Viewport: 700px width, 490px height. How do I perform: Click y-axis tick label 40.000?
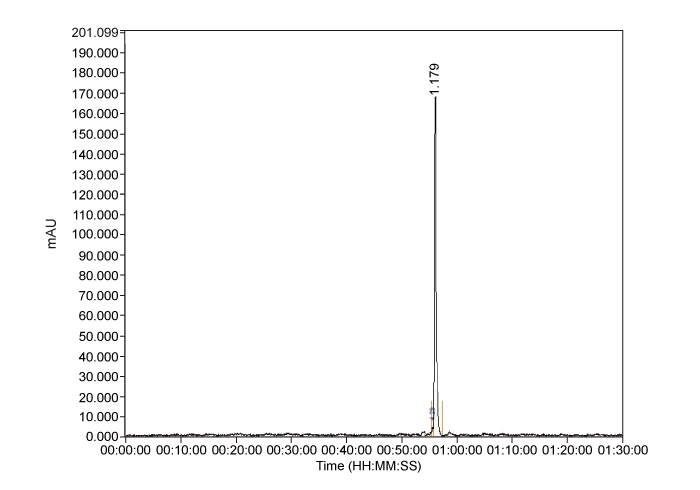click(99, 356)
